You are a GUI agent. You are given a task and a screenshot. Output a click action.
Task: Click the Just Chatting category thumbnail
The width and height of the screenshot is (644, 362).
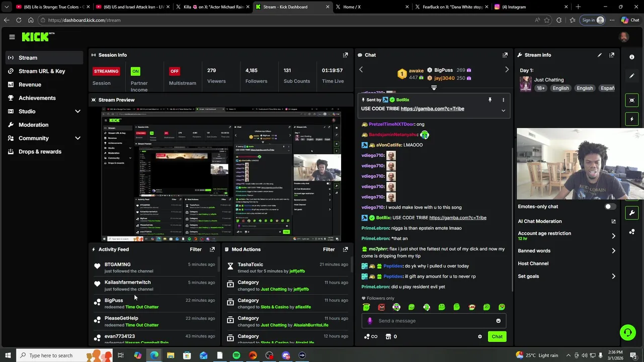point(526,84)
